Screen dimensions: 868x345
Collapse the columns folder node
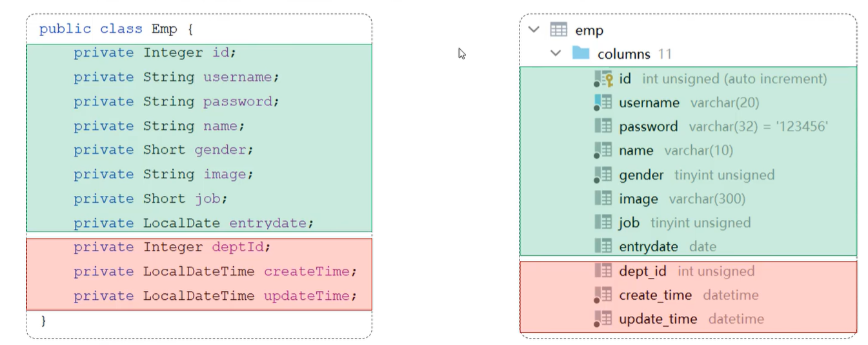556,54
